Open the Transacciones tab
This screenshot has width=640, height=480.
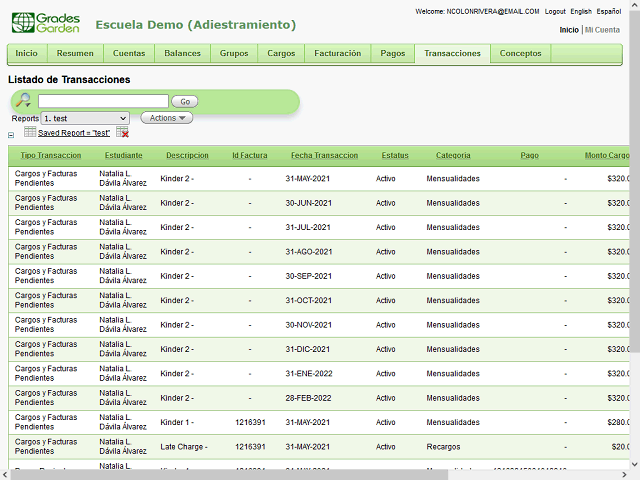(x=452, y=53)
